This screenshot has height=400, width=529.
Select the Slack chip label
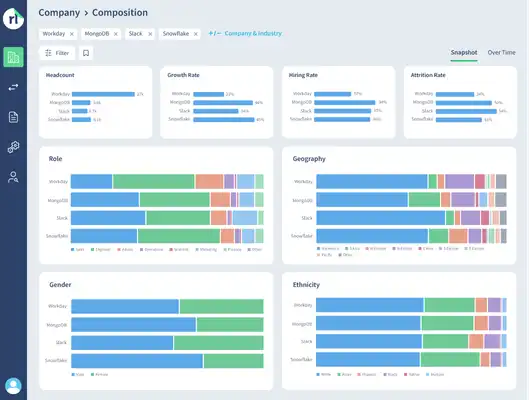pyautogui.click(x=136, y=34)
